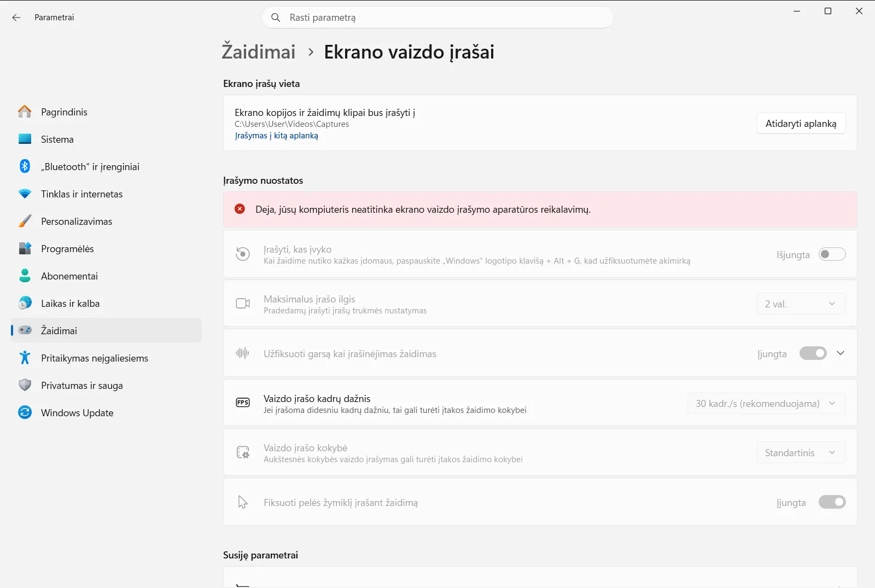Click the mouse pointer icon in Fiksuoti row
The height and width of the screenshot is (588, 875).
pyautogui.click(x=243, y=502)
